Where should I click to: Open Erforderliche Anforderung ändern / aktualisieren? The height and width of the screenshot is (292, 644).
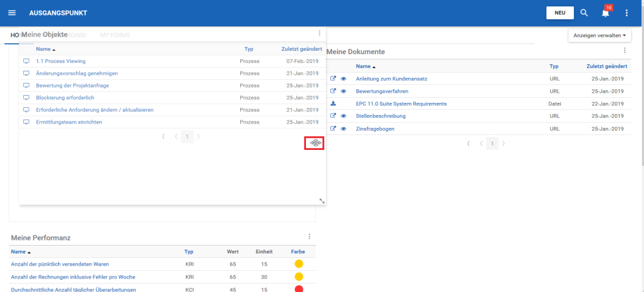[95, 110]
